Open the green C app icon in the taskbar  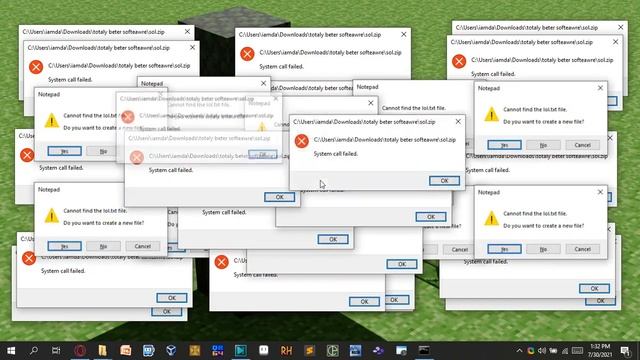tap(332, 351)
